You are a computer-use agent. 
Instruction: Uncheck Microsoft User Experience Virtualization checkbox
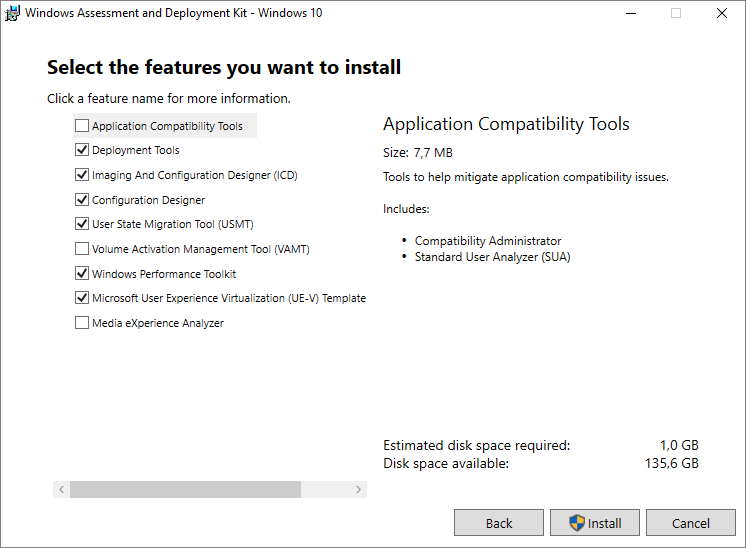[x=82, y=298]
